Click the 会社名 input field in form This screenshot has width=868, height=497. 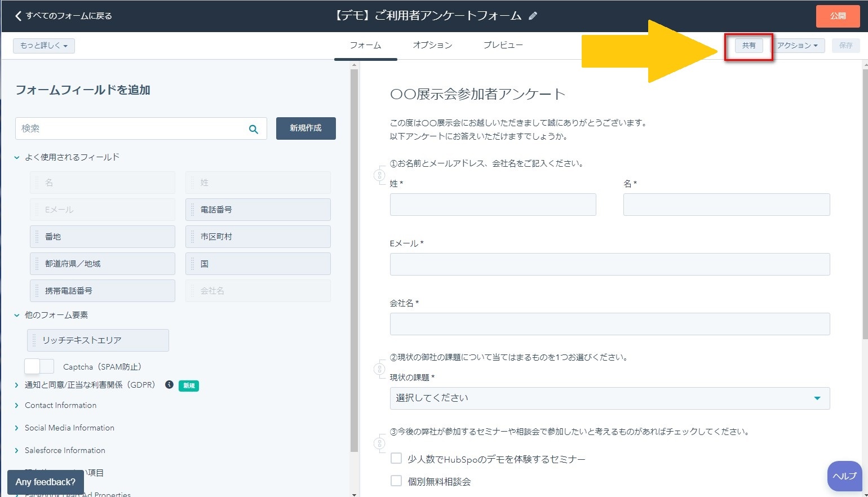(610, 324)
